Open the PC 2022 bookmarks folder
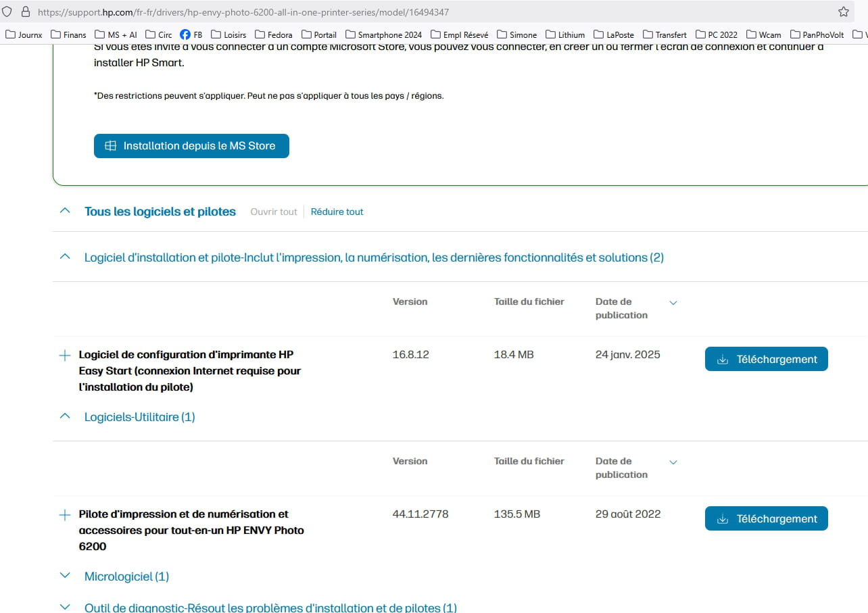Screen dimensions: 868x613 point(716,34)
